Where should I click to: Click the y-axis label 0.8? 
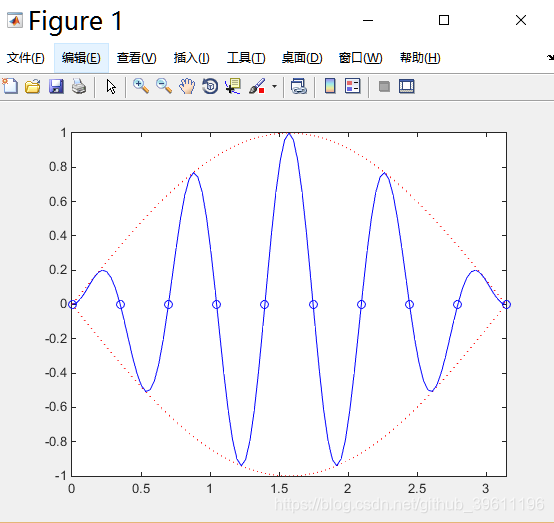pyautogui.click(x=58, y=167)
